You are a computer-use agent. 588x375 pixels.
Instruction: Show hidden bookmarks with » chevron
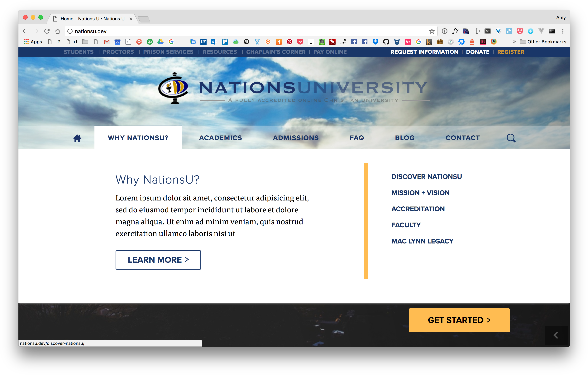tap(514, 42)
